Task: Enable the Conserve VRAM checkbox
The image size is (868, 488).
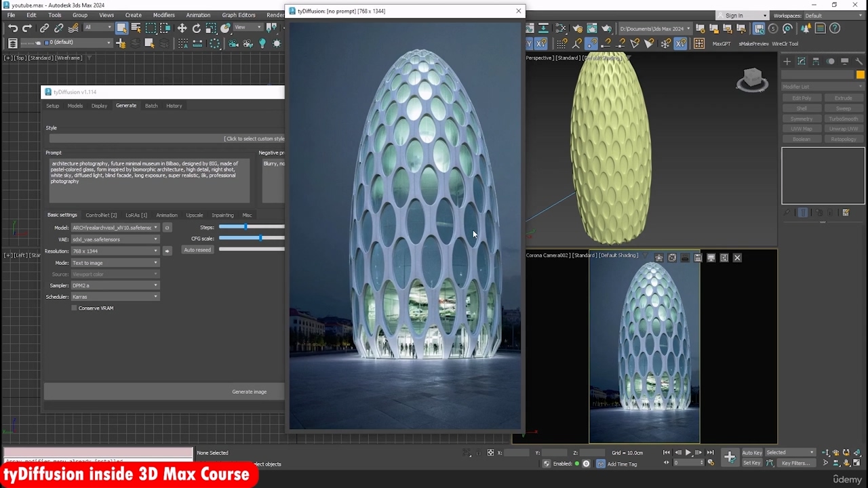Action: (x=75, y=308)
